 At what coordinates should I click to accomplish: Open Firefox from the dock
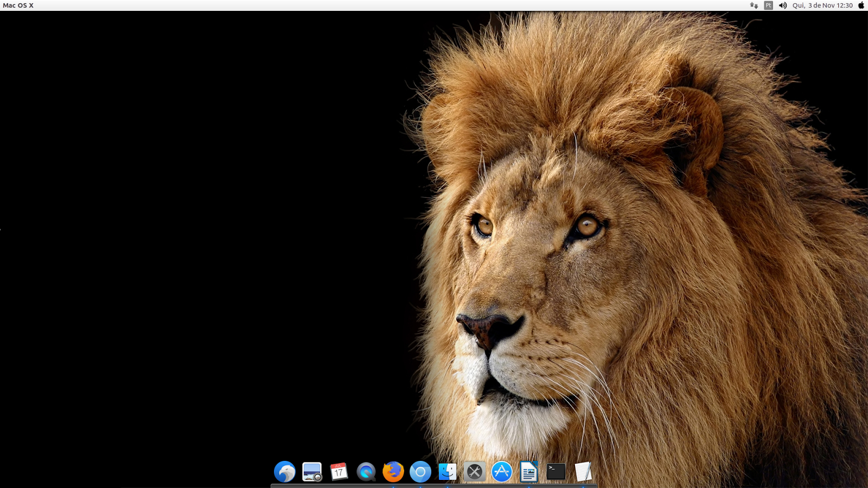coord(393,472)
